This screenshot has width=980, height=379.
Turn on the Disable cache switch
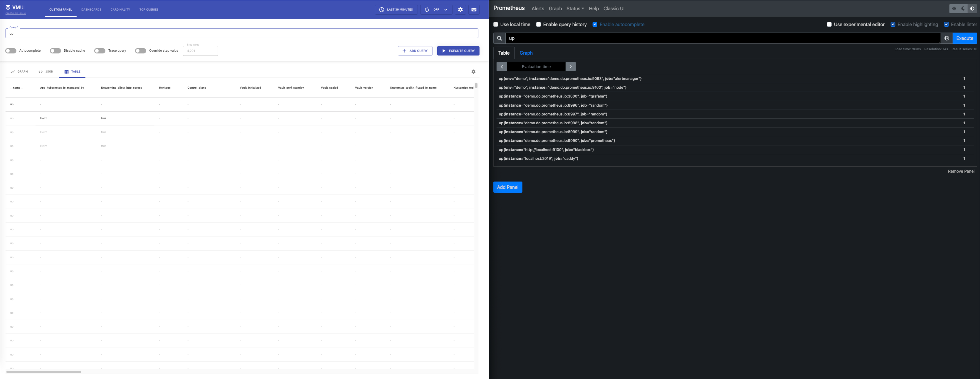[55, 51]
